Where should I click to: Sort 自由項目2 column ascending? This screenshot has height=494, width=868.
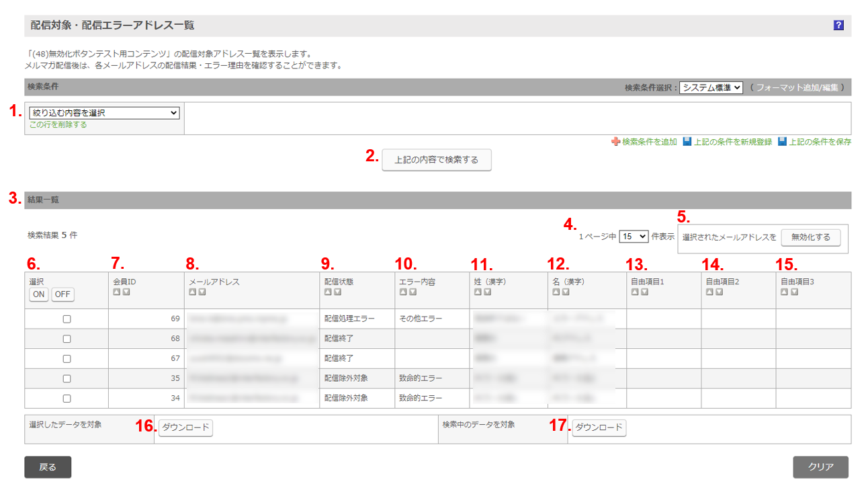click(x=709, y=292)
